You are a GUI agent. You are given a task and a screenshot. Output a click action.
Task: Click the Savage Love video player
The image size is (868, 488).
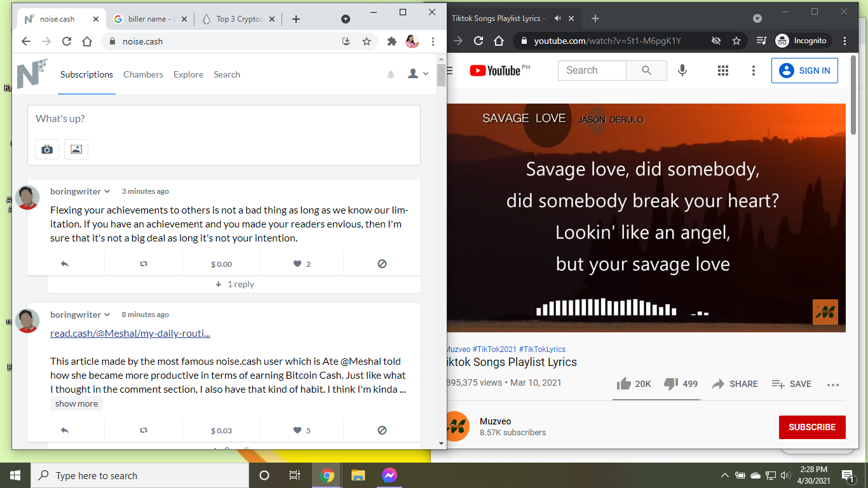[646, 218]
